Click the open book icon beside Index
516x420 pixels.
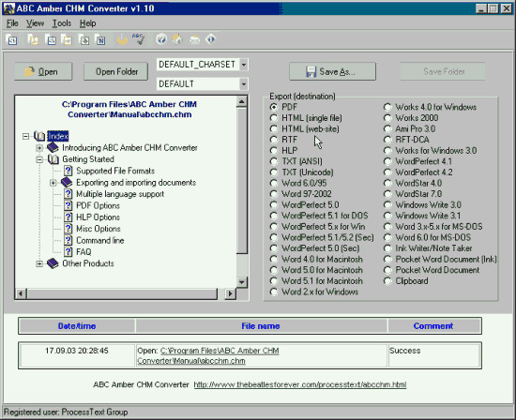pos(39,136)
